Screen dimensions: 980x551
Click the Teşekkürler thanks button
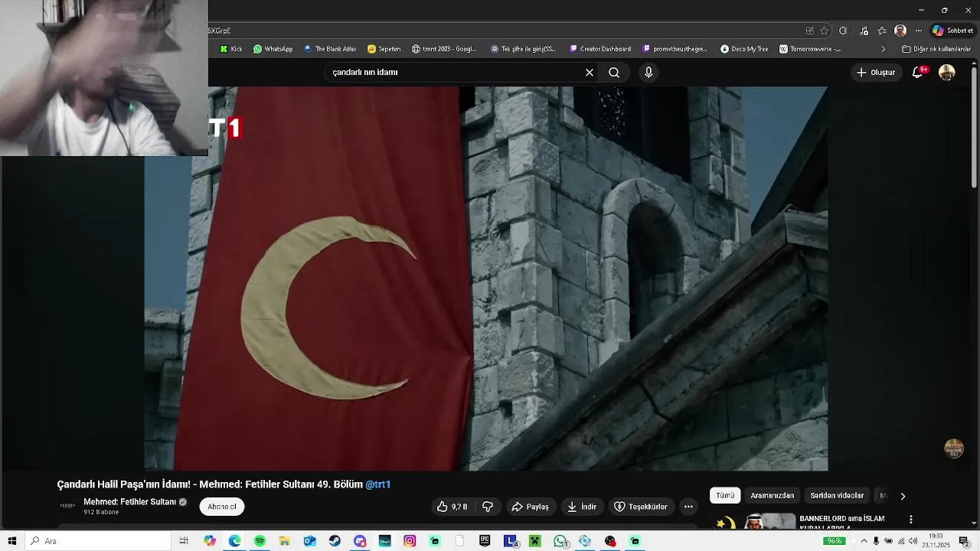pos(641,507)
